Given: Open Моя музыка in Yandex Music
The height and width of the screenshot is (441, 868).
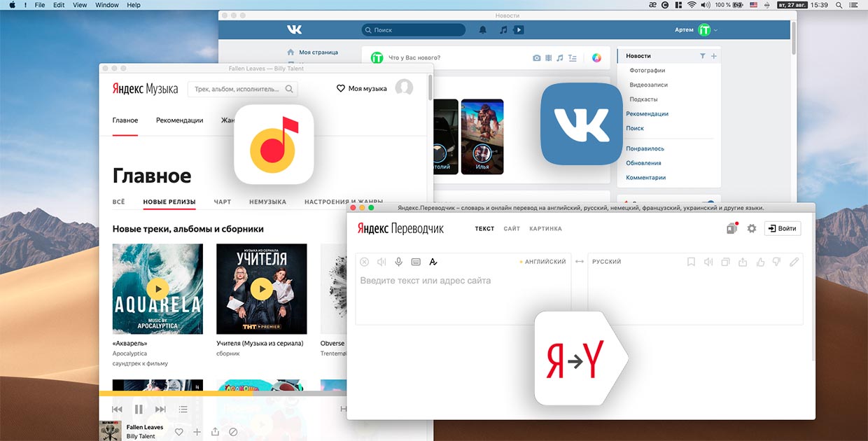Looking at the screenshot, I should tap(362, 88).
